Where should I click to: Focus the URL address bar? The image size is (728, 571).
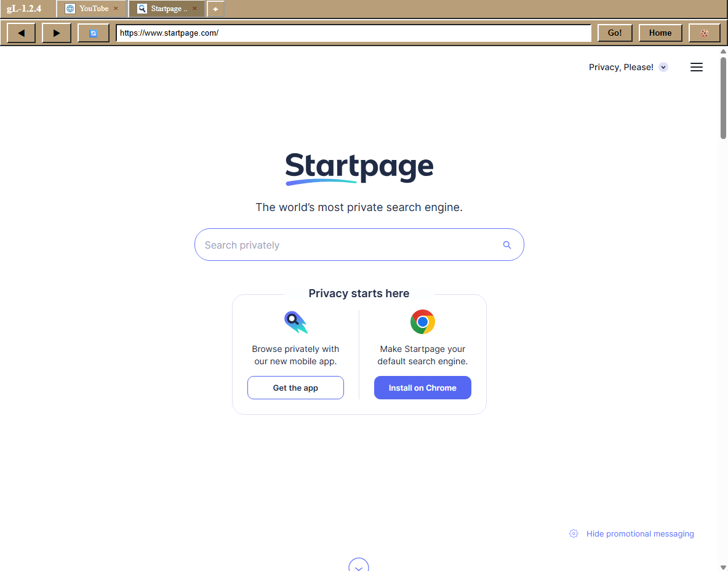click(353, 33)
